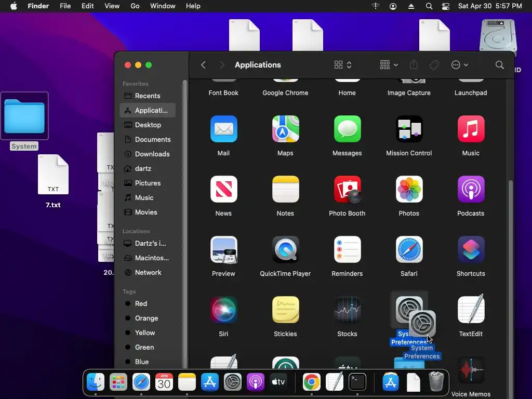
Task: Select the TextEdit app icon in Applications
Action: (471, 310)
